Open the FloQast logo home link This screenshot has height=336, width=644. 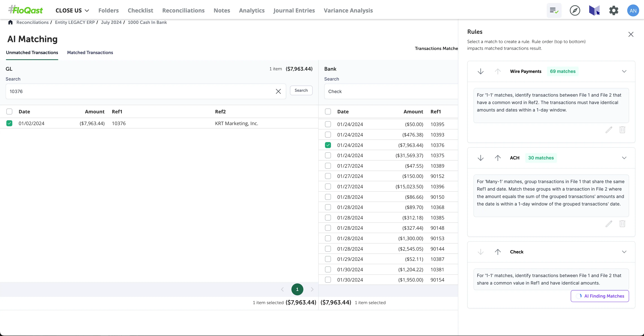(26, 10)
